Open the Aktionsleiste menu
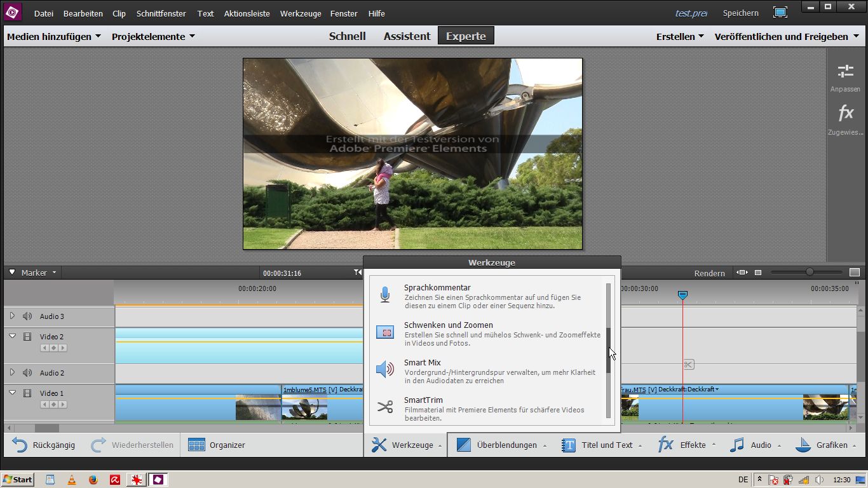 pos(247,13)
